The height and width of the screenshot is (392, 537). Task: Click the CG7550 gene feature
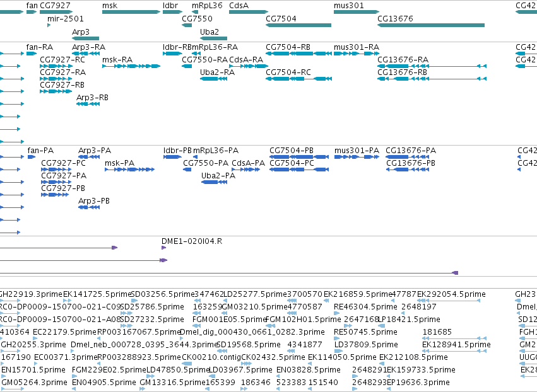(187, 25)
